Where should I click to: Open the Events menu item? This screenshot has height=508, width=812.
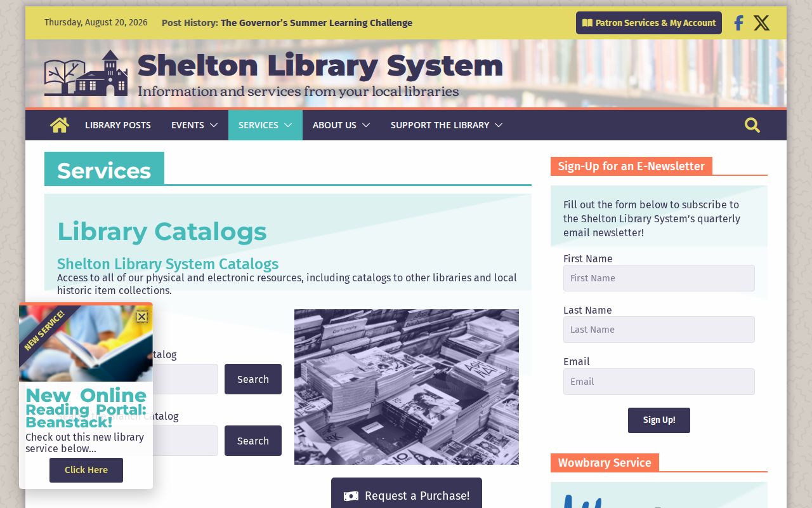click(188, 125)
